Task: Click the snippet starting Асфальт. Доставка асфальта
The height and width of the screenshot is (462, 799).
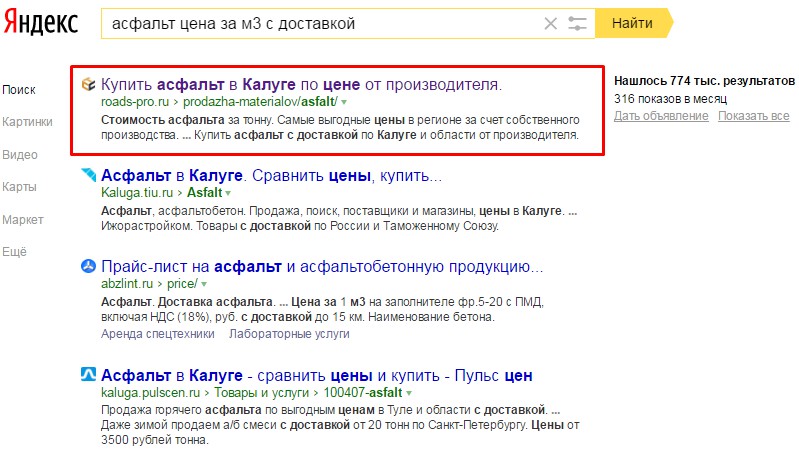Action: point(322,309)
